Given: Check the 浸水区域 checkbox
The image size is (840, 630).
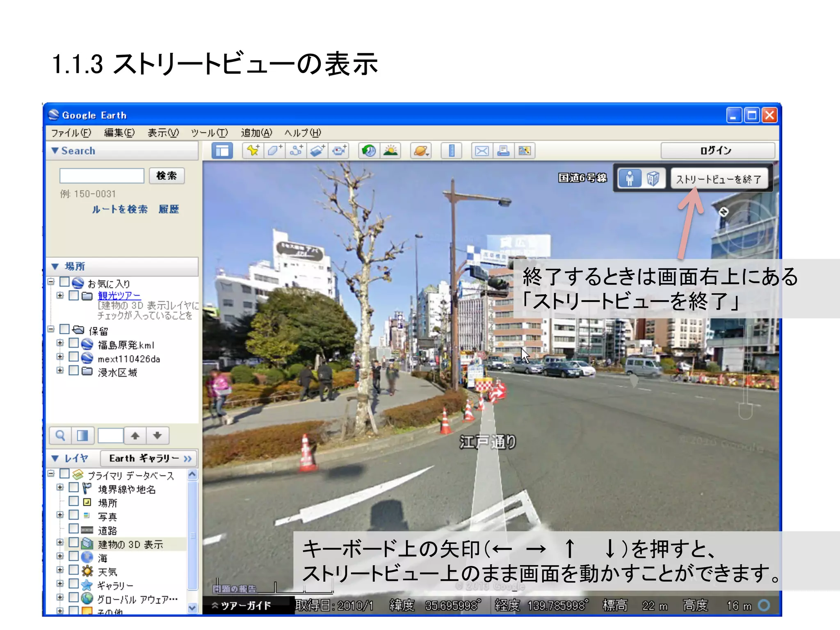Looking at the screenshot, I should click(74, 370).
